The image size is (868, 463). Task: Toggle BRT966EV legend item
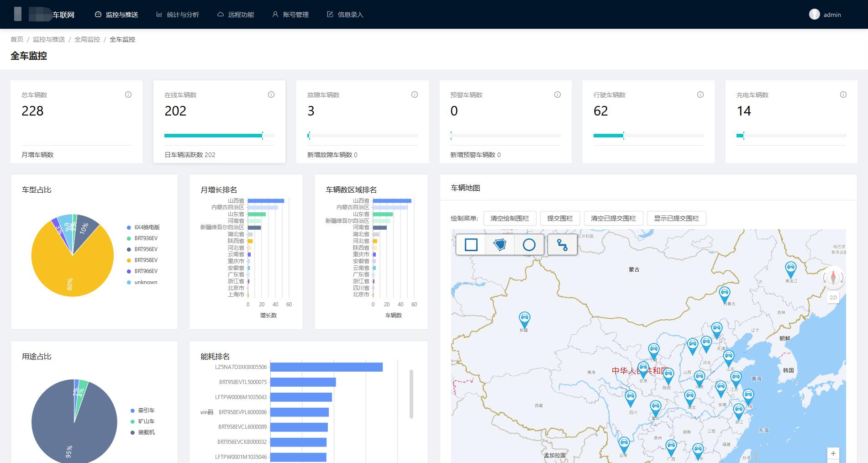[x=142, y=271]
